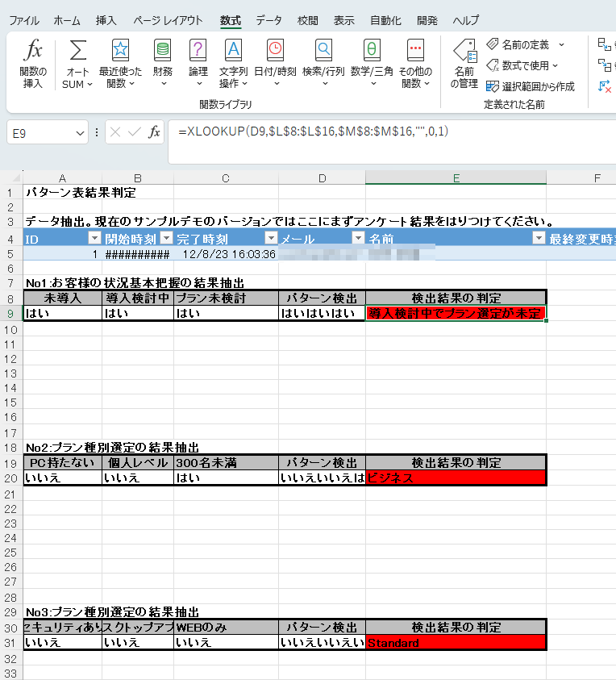Expand the 名前の定義 dropdown

pos(561,44)
